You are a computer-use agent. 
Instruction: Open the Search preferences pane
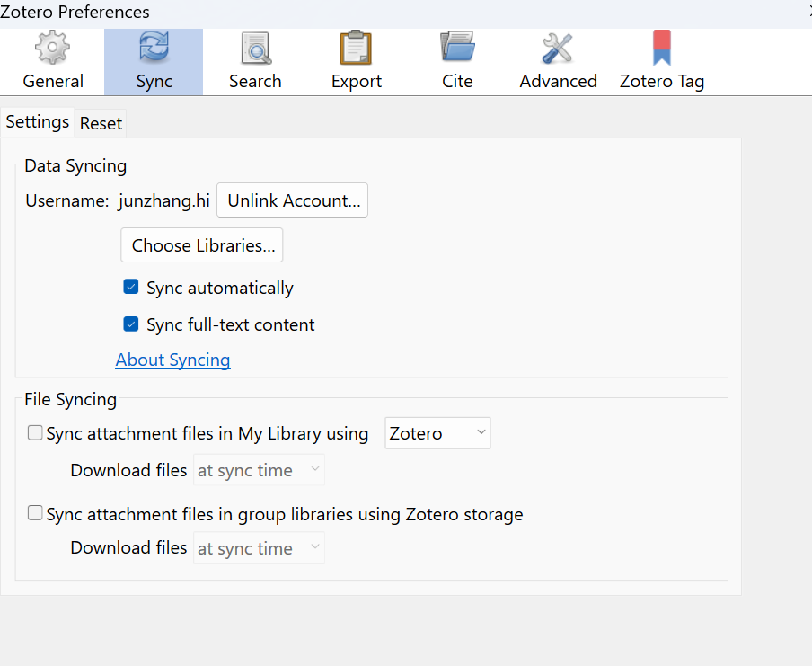coord(255,61)
